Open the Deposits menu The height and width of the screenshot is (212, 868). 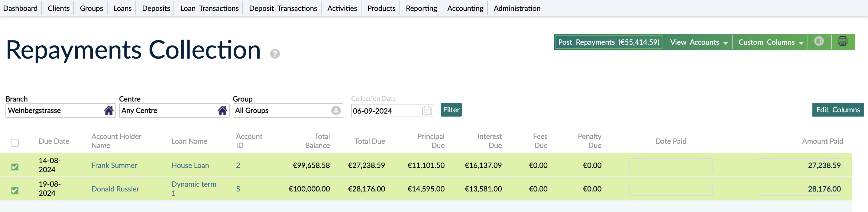click(x=156, y=8)
